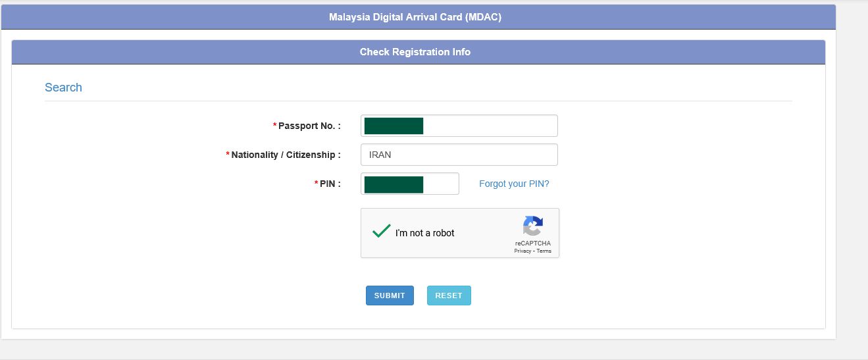This screenshot has width=868, height=360.
Task: Click the red asterisk beside Passport No.
Action: (274, 125)
